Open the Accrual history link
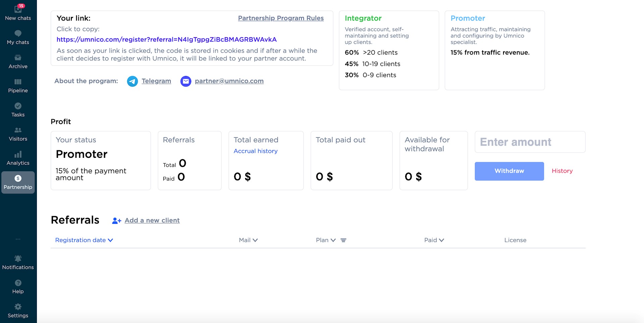 pos(256,151)
